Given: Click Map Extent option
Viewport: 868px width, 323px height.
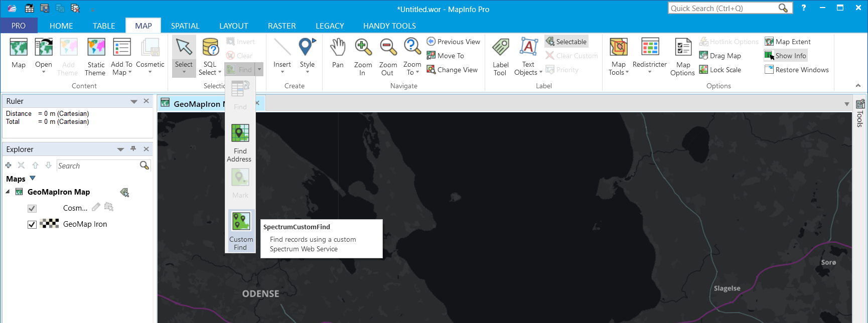Looking at the screenshot, I should coord(788,42).
